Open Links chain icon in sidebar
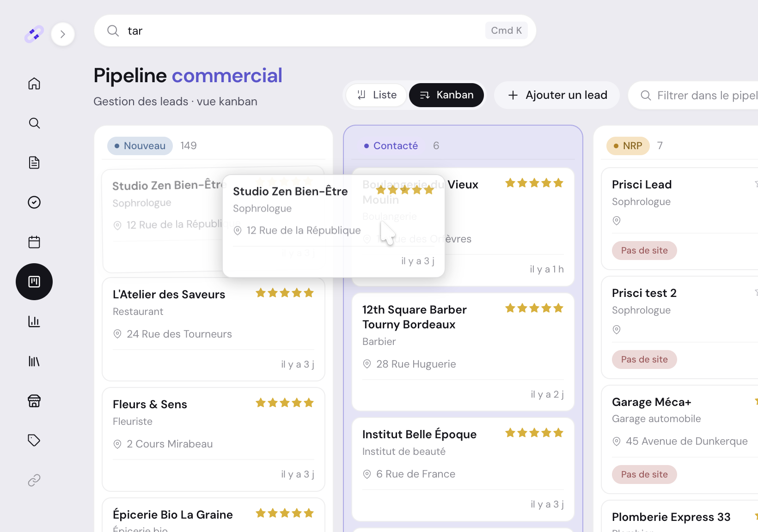The width and height of the screenshot is (758, 532). click(x=34, y=480)
